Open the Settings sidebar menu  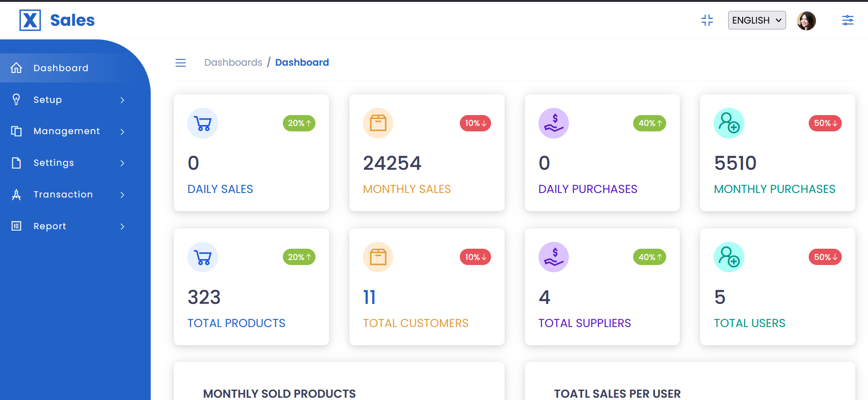68,163
